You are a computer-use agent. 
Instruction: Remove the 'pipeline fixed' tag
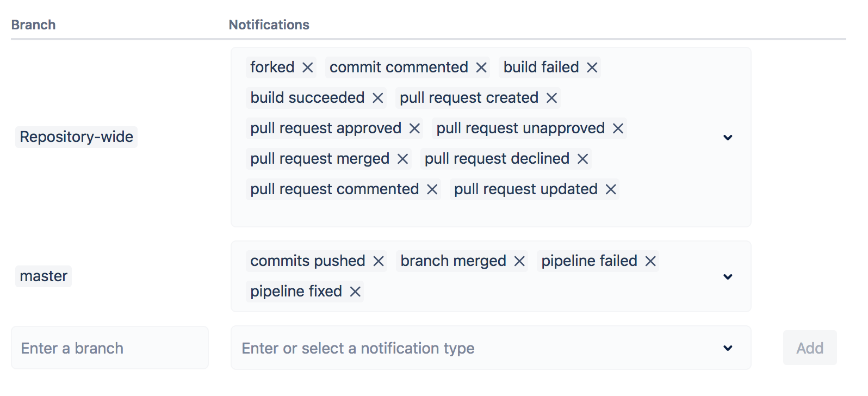(356, 292)
